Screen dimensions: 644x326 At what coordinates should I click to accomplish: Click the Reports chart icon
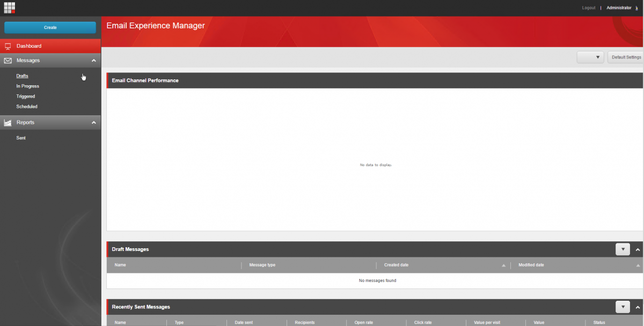coord(8,123)
